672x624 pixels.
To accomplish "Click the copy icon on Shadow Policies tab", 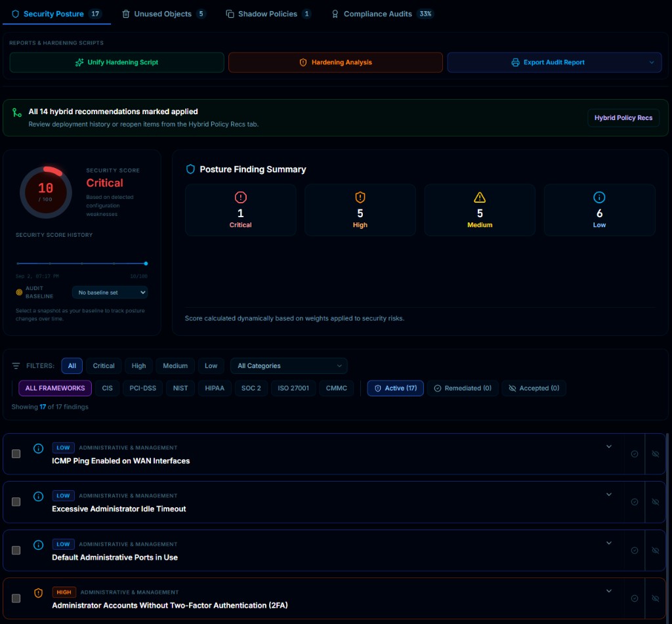I will click(230, 14).
